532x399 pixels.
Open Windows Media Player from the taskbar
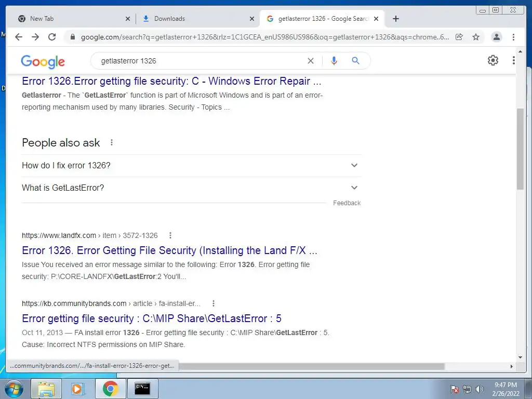click(78, 389)
